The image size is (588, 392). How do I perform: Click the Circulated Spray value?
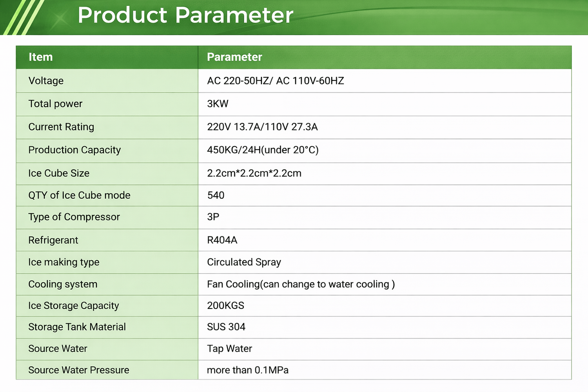click(244, 262)
